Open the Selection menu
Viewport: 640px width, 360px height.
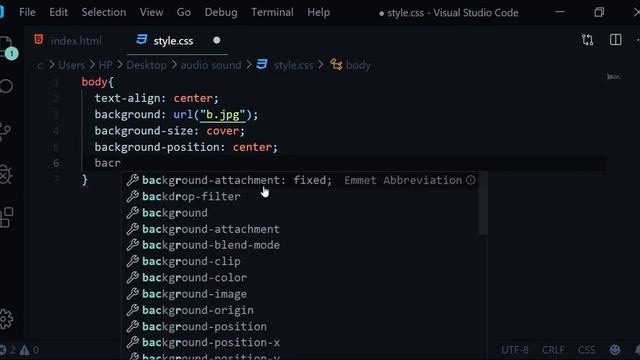104,12
